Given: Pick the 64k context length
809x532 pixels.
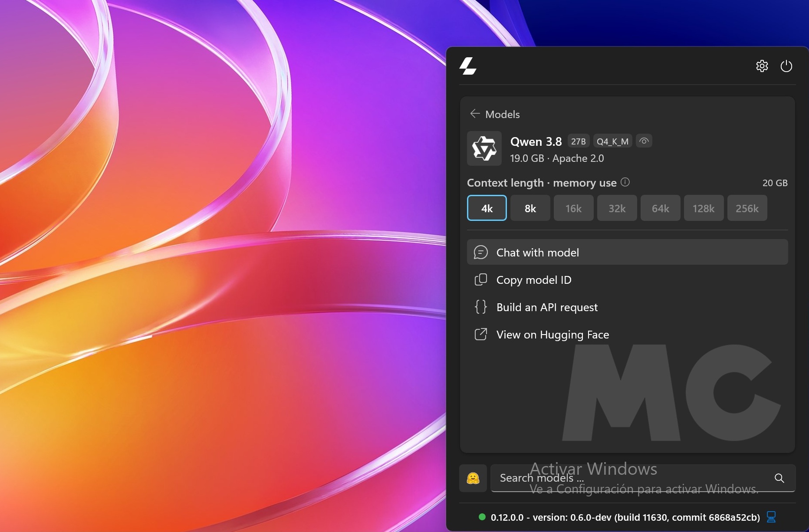Looking at the screenshot, I should 661,208.
